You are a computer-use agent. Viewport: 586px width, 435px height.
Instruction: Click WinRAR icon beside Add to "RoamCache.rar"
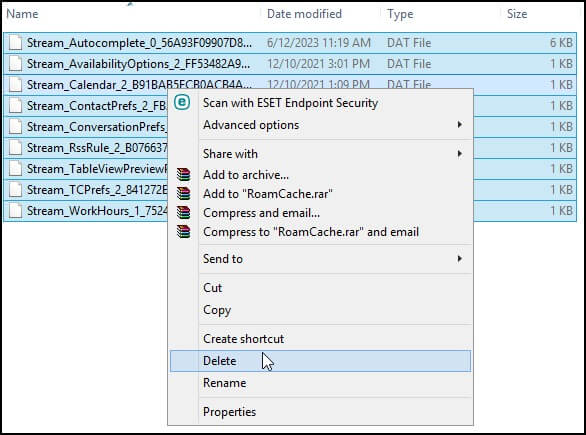tap(183, 194)
